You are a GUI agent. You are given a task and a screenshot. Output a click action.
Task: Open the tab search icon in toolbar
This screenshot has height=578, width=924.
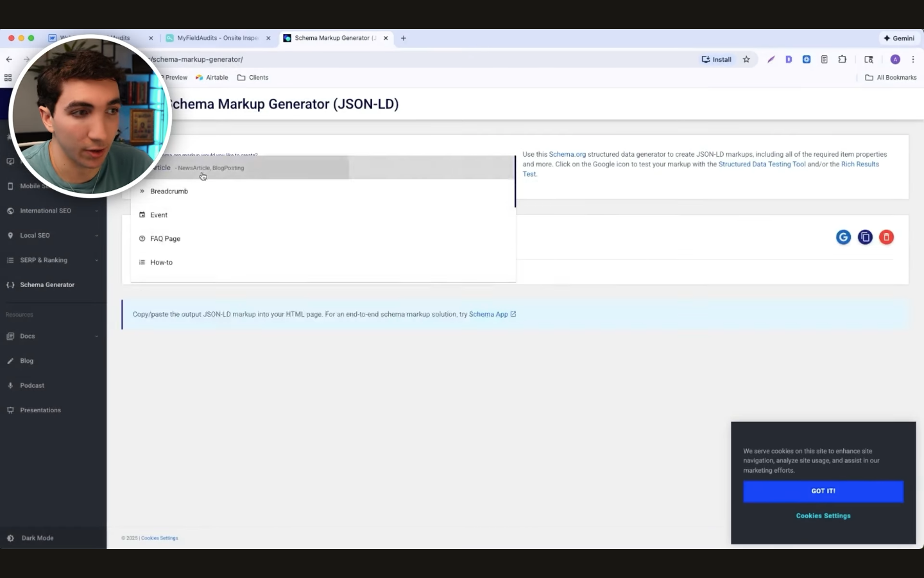point(869,59)
